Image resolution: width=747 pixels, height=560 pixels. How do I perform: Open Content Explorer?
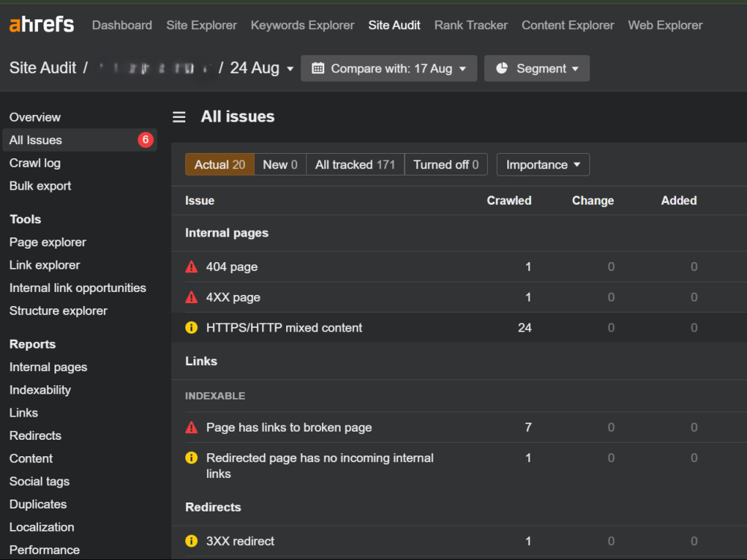(568, 25)
